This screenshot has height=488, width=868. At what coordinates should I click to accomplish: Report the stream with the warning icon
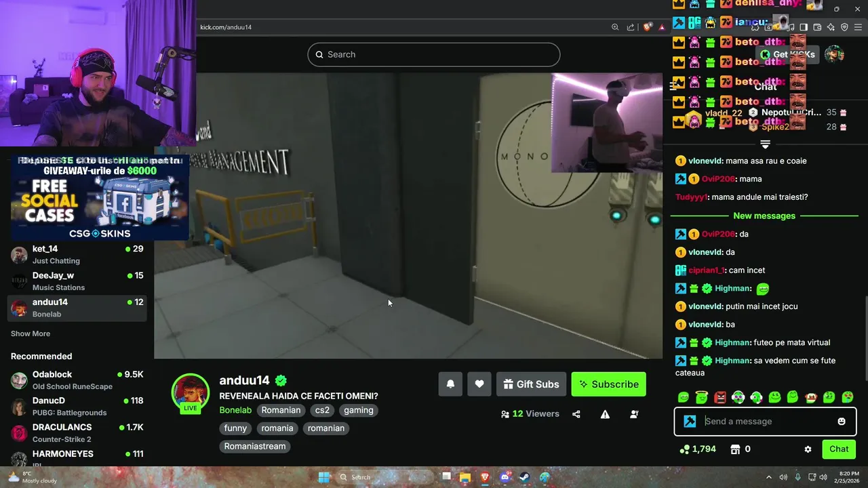(605, 414)
